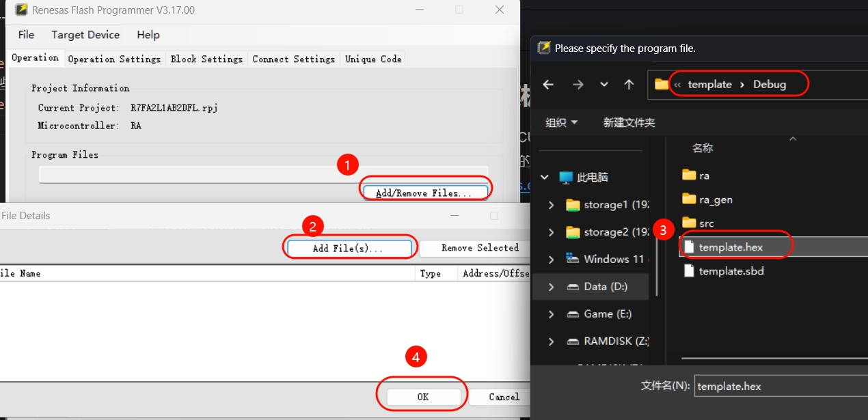Image resolution: width=868 pixels, height=420 pixels.
Task: Go forward in the file dialog
Action: [x=578, y=84]
